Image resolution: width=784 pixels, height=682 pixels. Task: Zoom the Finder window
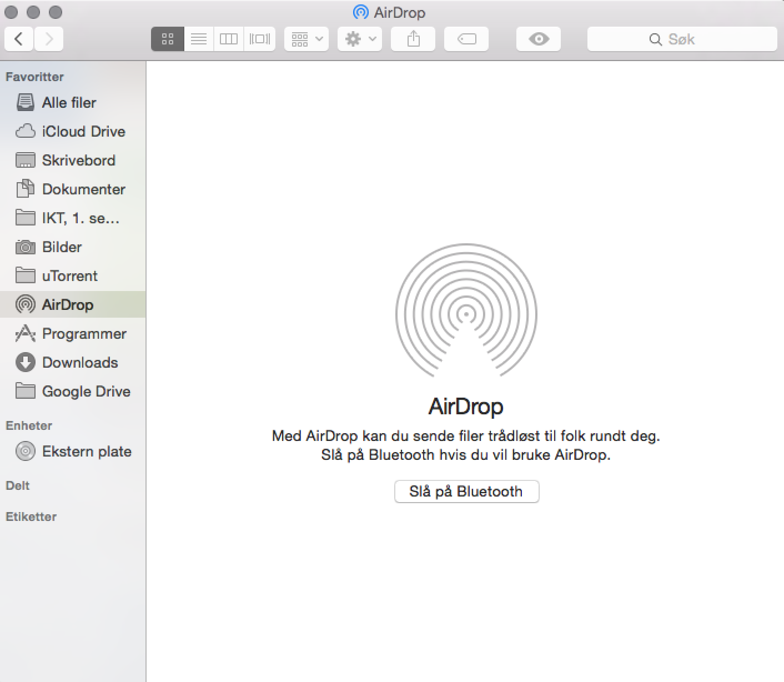click(x=56, y=12)
